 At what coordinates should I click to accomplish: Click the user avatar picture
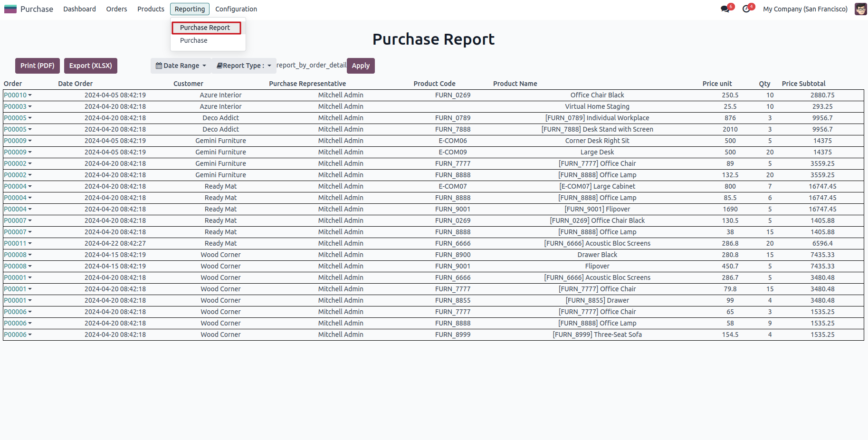click(860, 9)
